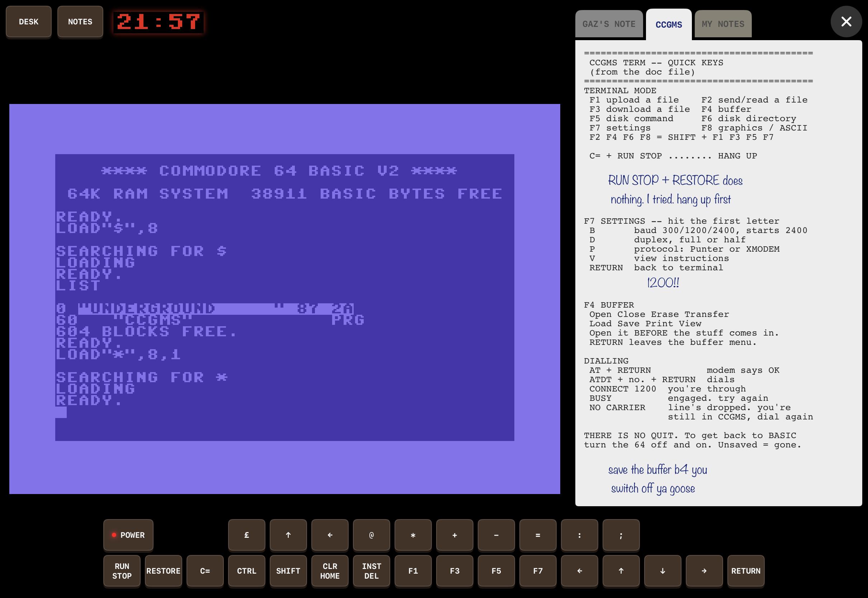868x598 pixels.
Task: Click "CCGMS" PRG line on C64 screen
Action: (210, 320)
